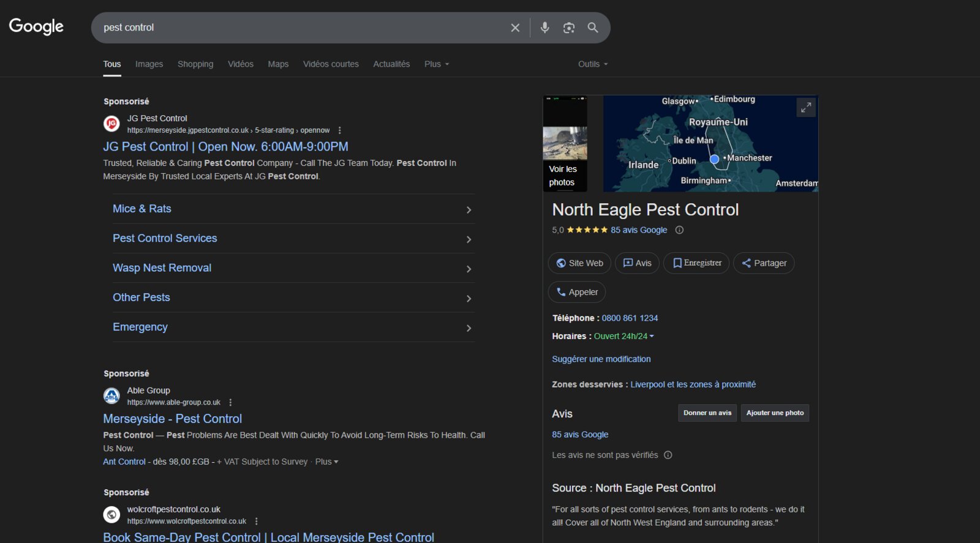Clear the search box with X icon
The image size is (980, 543).
coord(515,28)
